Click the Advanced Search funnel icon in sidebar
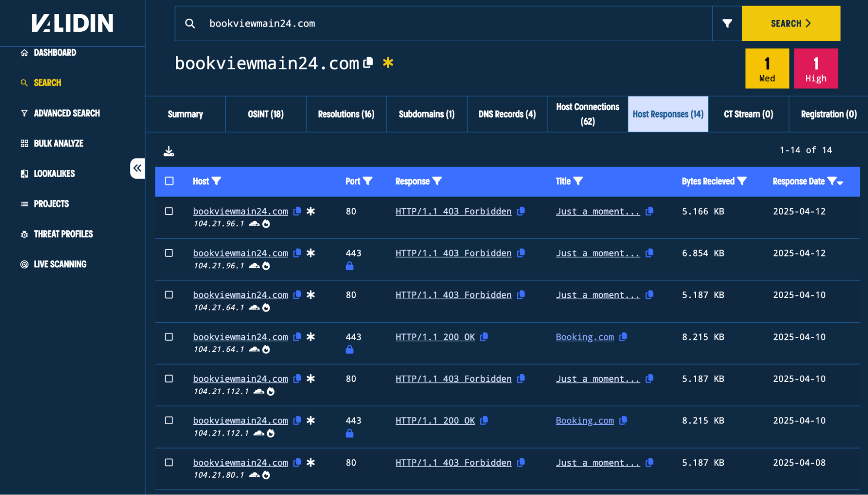The image size is (868, 495). (x=24, y=113)
